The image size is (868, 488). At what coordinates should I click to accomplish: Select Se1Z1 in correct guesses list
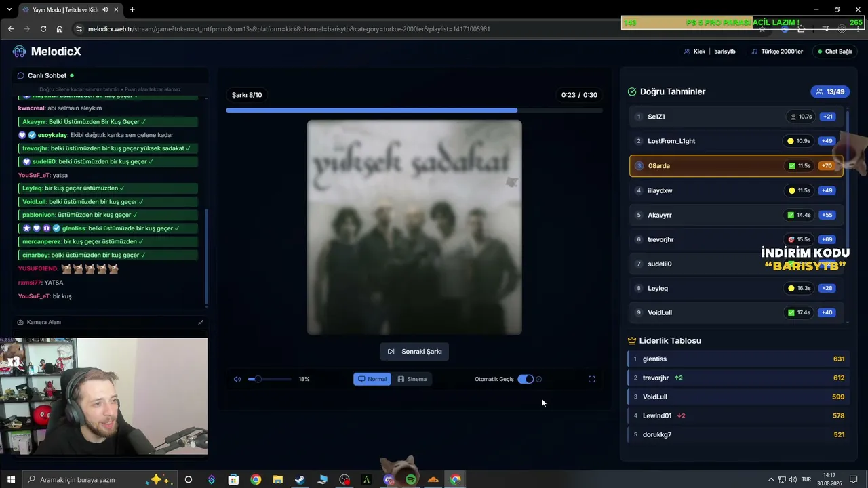(736, 117)
